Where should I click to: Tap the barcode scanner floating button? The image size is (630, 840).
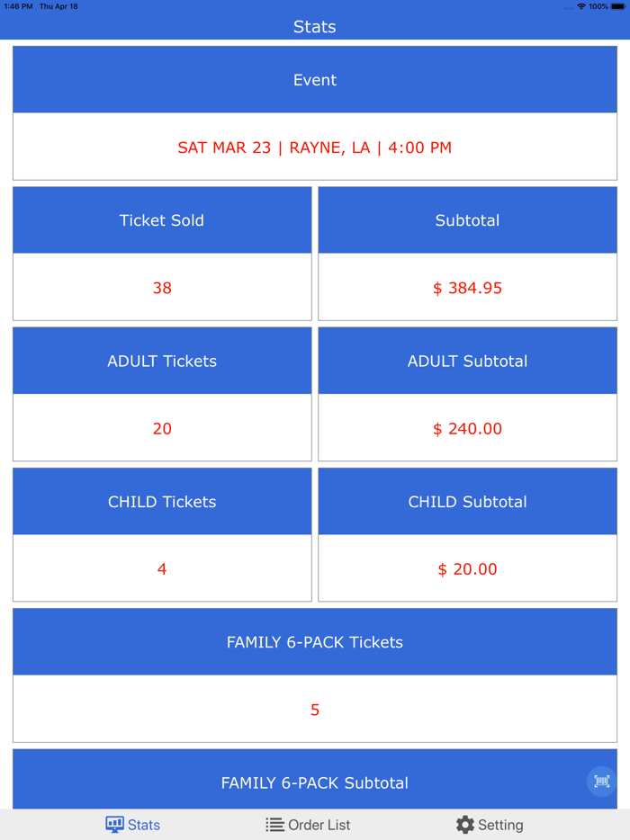tap(601, 782)
